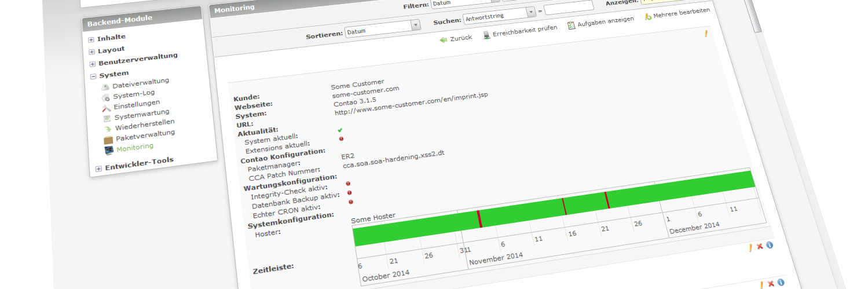Select the Monitoring module link

[135, 148]
